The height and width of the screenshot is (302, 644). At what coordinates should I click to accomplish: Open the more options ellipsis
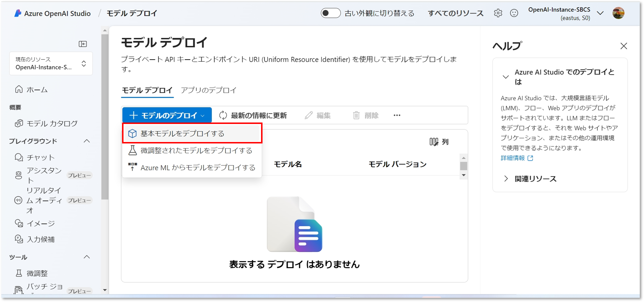coord(397,115)
